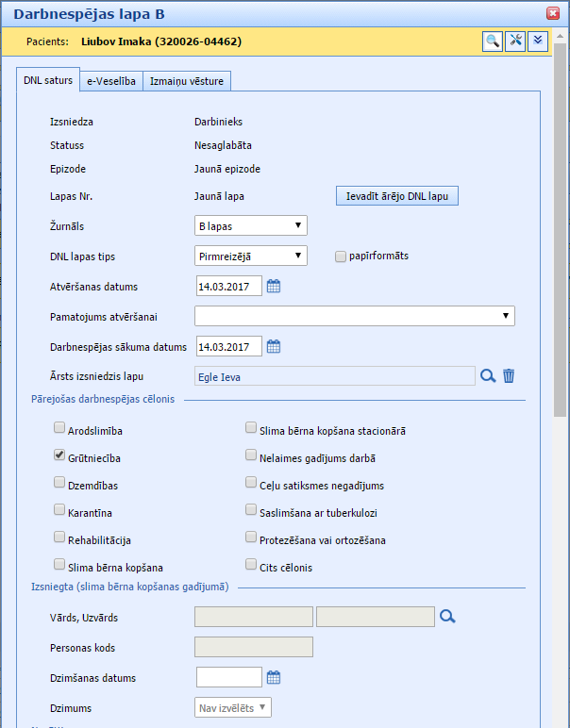Open the Žurnāls dropdown

click(x=250, y=225)
